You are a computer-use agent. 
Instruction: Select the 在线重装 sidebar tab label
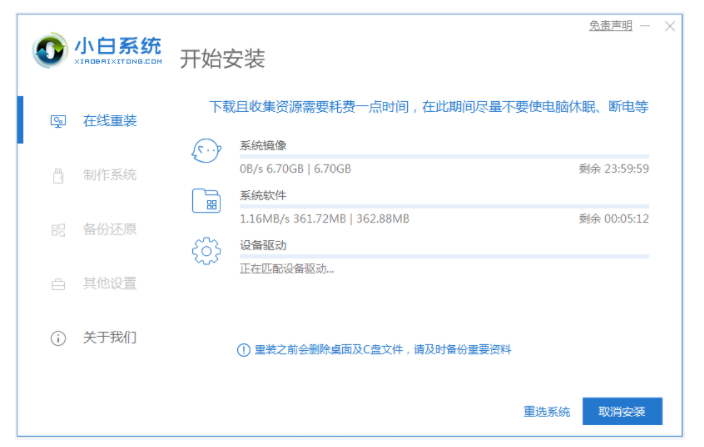[110, 121]
